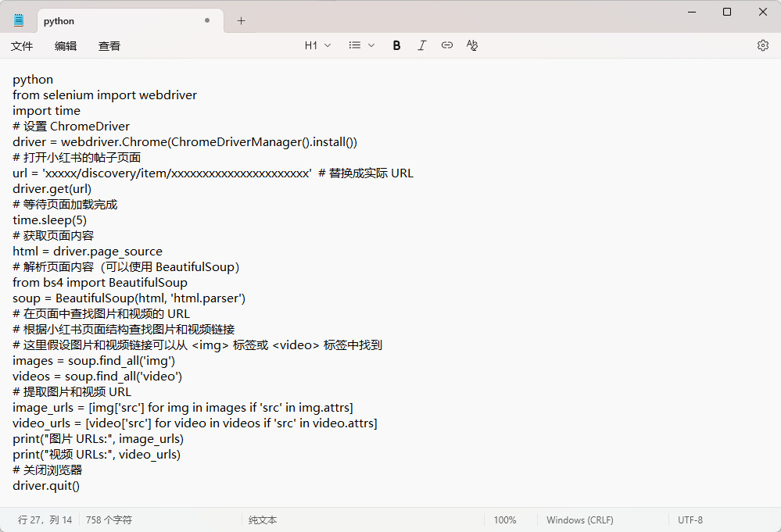Open the H1 heading dropdown
The height and width of the screenshot is (532, 781).
[317, 45]
